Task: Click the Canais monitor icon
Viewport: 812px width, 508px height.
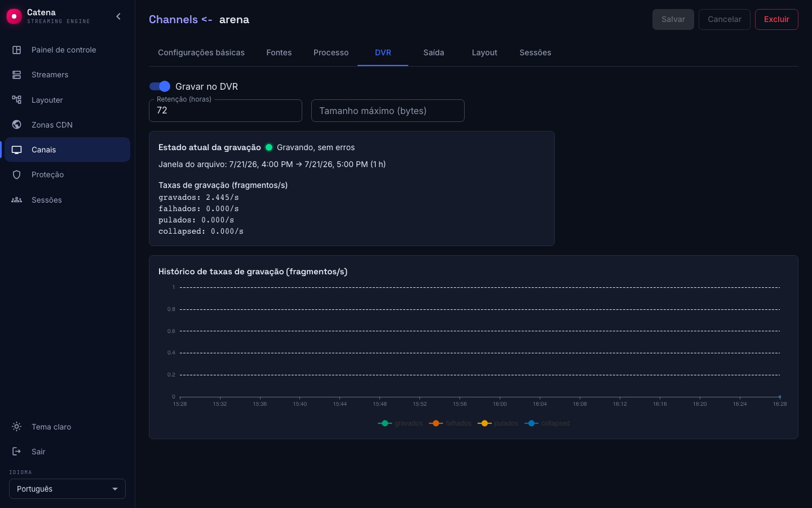Action: coord(17,150)
